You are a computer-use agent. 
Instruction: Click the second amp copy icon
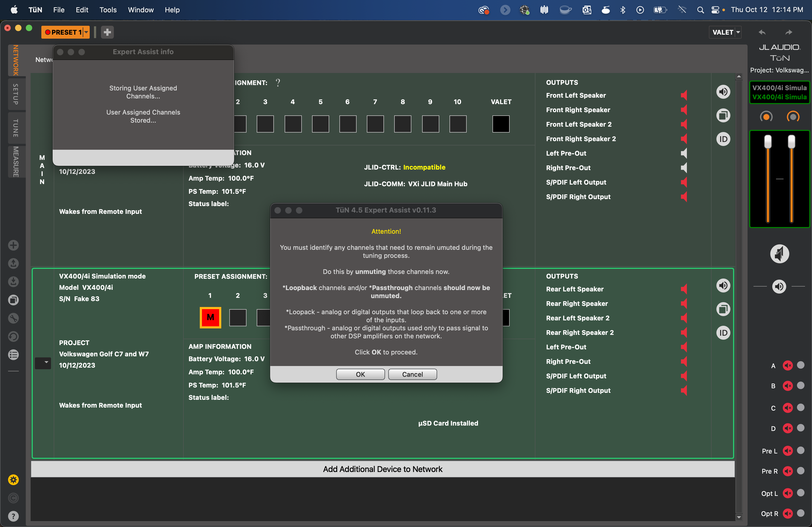pos(723,309)
